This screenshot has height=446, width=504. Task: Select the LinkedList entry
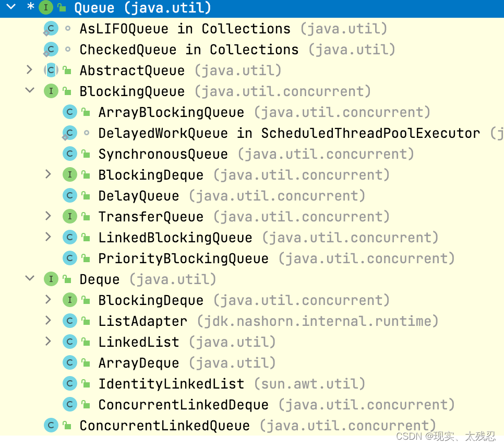[187, 342]
